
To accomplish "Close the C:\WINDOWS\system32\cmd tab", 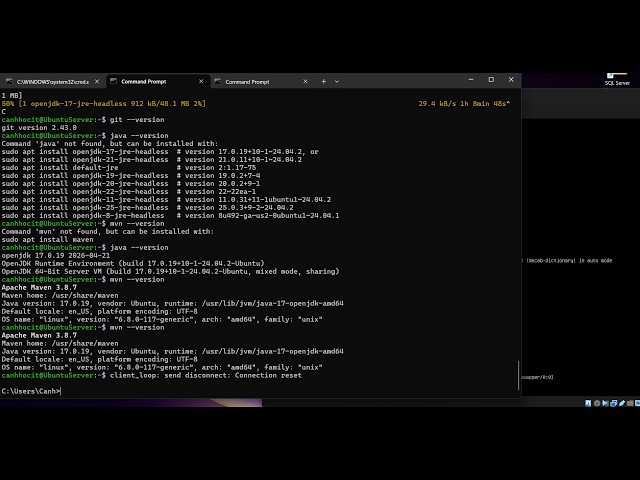I will pyautogui.click(x=97, y=82).
